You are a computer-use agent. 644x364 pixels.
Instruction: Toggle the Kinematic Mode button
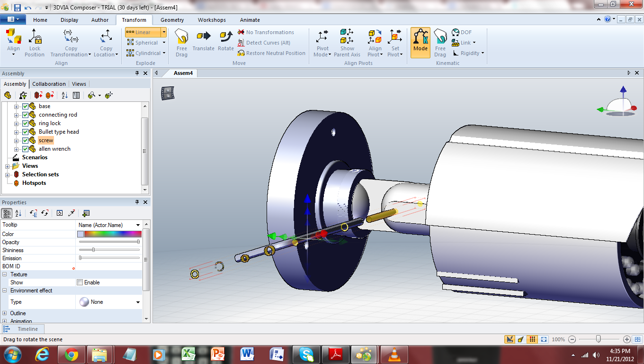click(x=420, y=43)
